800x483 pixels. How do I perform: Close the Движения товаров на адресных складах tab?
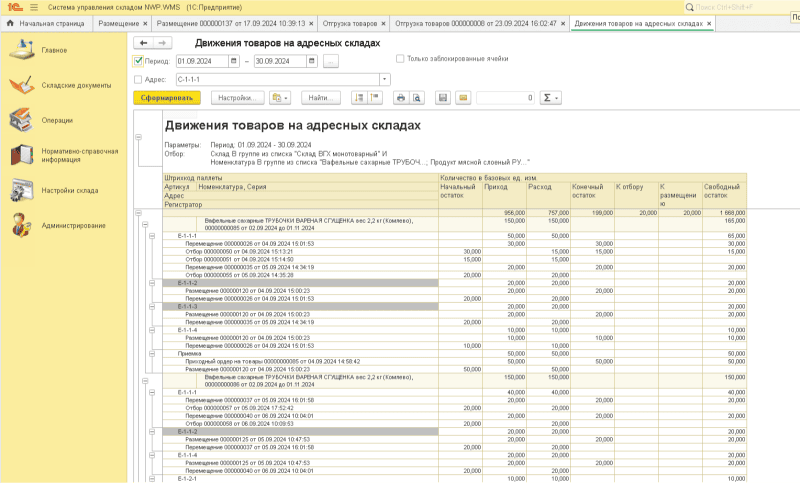coord(709,23)
